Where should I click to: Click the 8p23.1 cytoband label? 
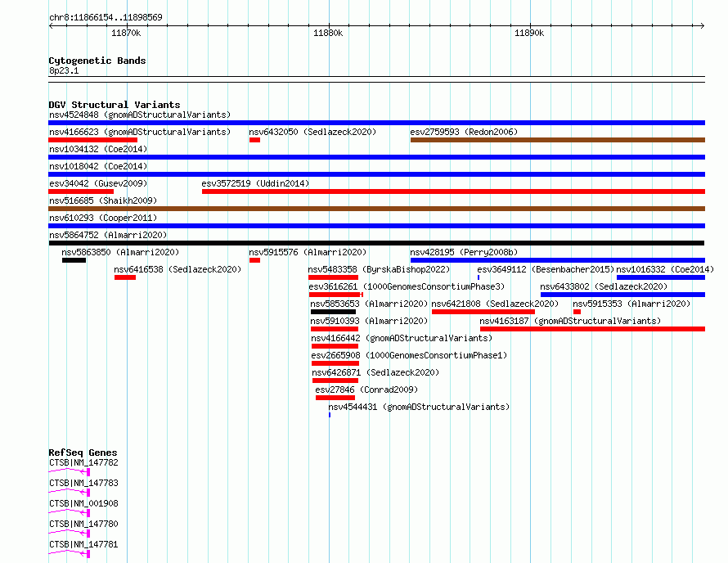pyautogui.click(x=64, y=70)
